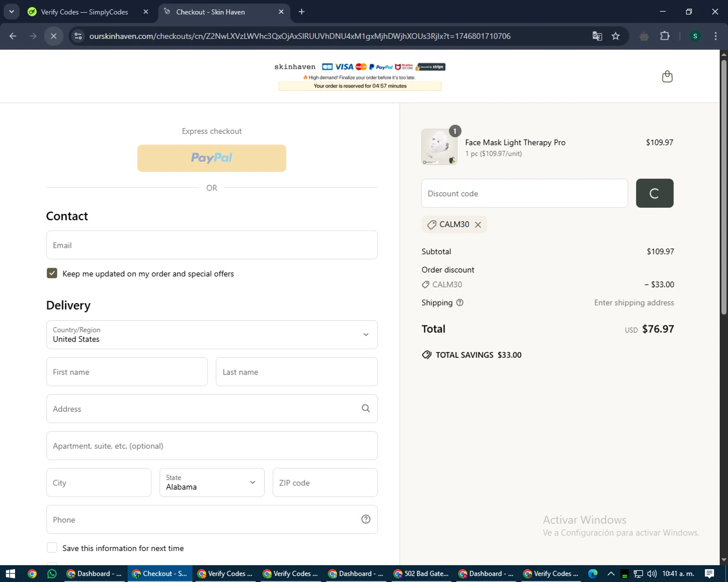Open the shopping bag cart icon

667,76
